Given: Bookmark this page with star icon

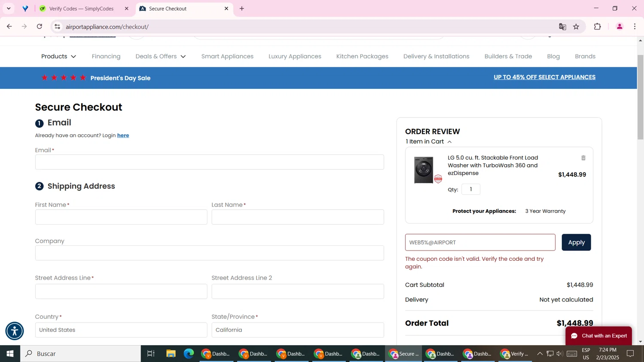Looking at the screenshot, I should tap(576, 27).
